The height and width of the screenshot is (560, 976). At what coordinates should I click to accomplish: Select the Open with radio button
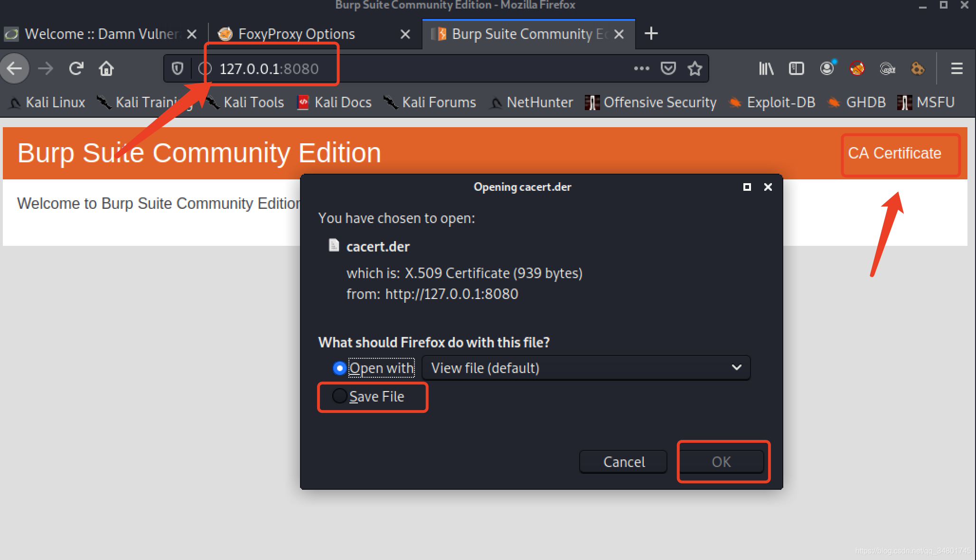pos(339,368)
